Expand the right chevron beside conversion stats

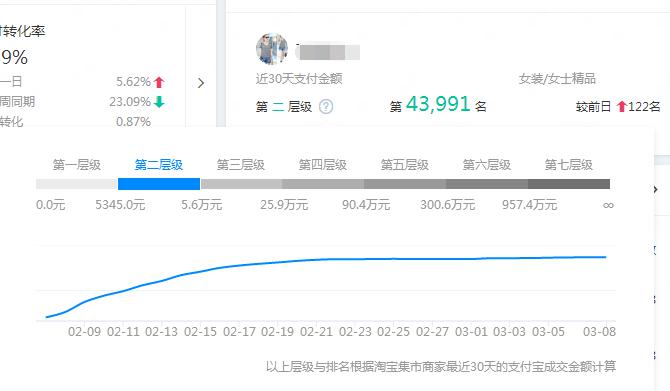(x=201, y=83)
